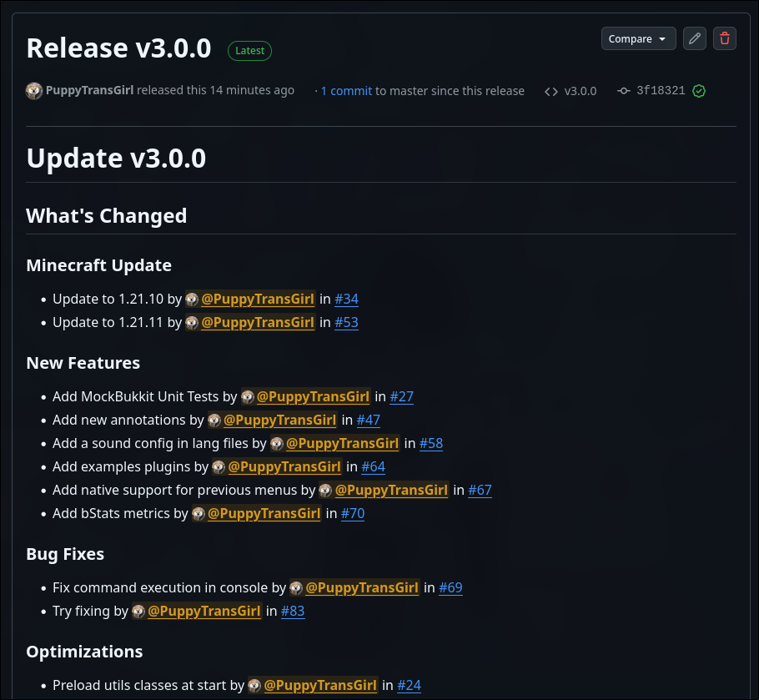This screenshot has width=759, height=700.
Task: Open pull request #27 for MockBukkit tests
Action: pos(401,396)
